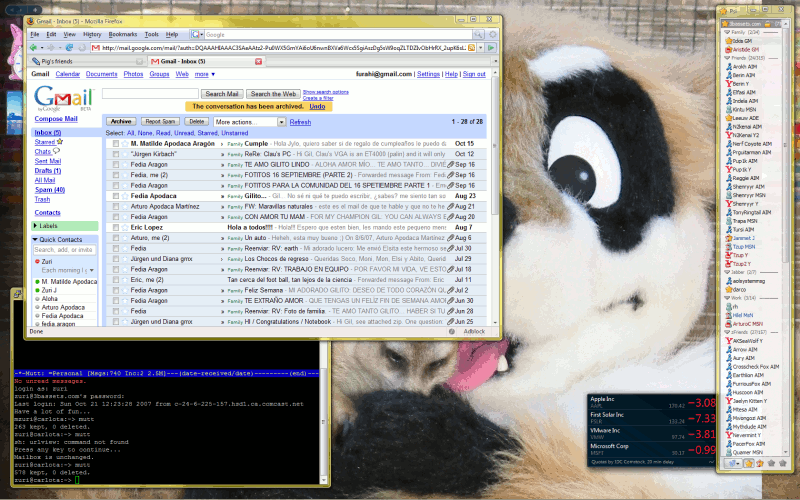Click green Go arrow beside address bar
Image resolution: width=800 pixels, height=500 pixels.
(493, 47)
